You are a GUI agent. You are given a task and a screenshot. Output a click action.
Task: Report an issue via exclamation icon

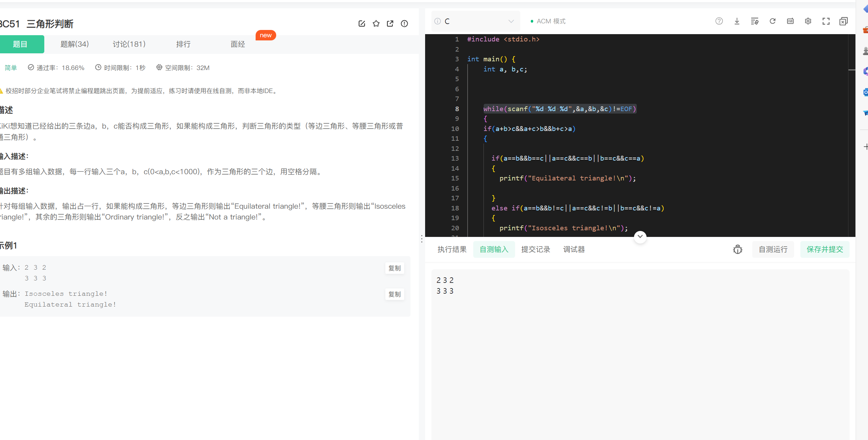(x=404, y=23)
